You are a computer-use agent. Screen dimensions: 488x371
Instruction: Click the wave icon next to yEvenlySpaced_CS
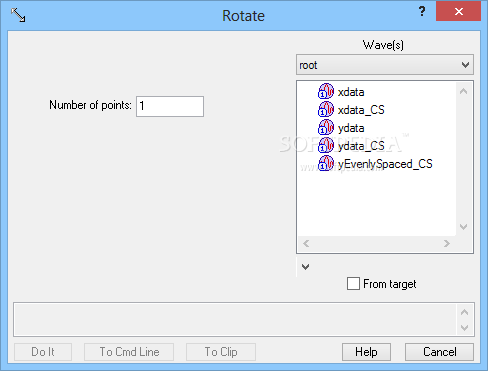point(326,163)
